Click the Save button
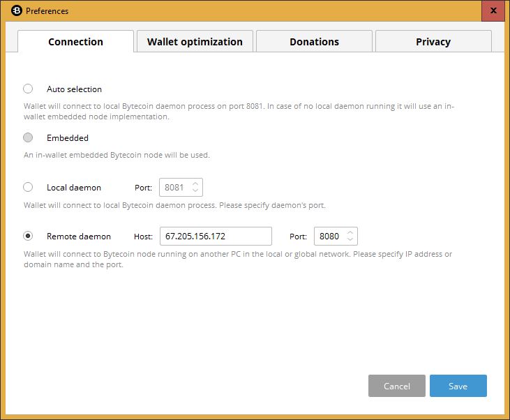The width and height of the screenshot is (510, 420). coord(458,386)
